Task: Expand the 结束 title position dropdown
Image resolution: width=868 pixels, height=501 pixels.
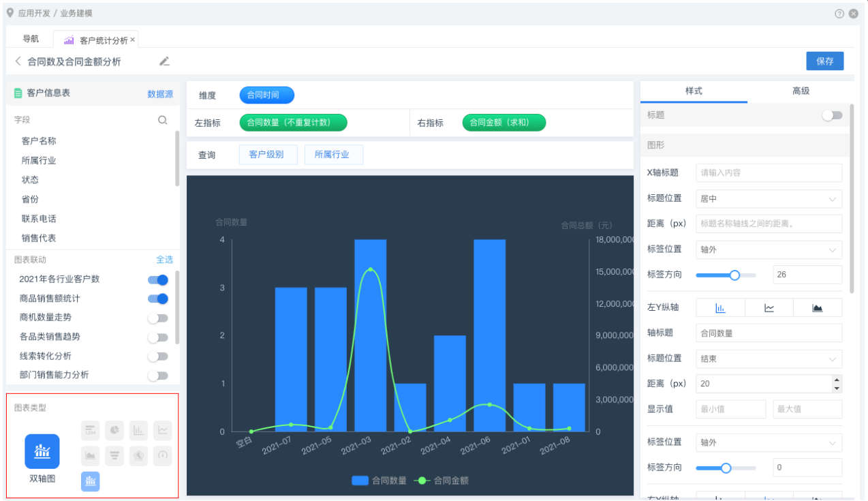Action: pos(769,359)
